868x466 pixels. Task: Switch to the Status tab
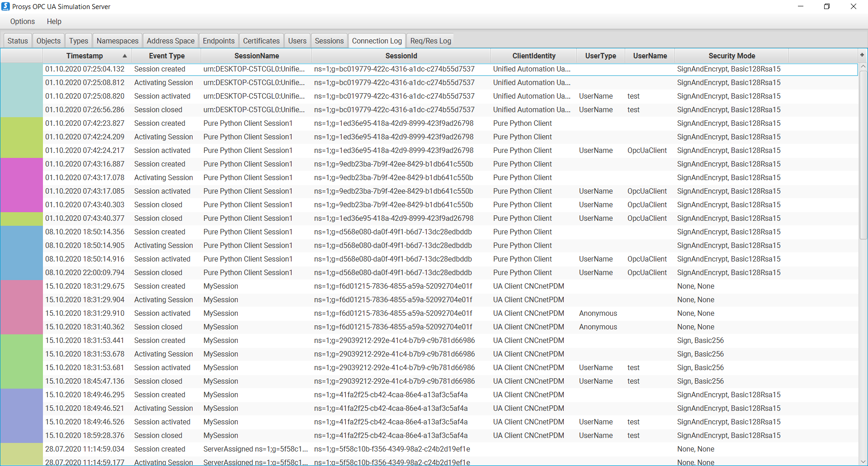(17, 40)
